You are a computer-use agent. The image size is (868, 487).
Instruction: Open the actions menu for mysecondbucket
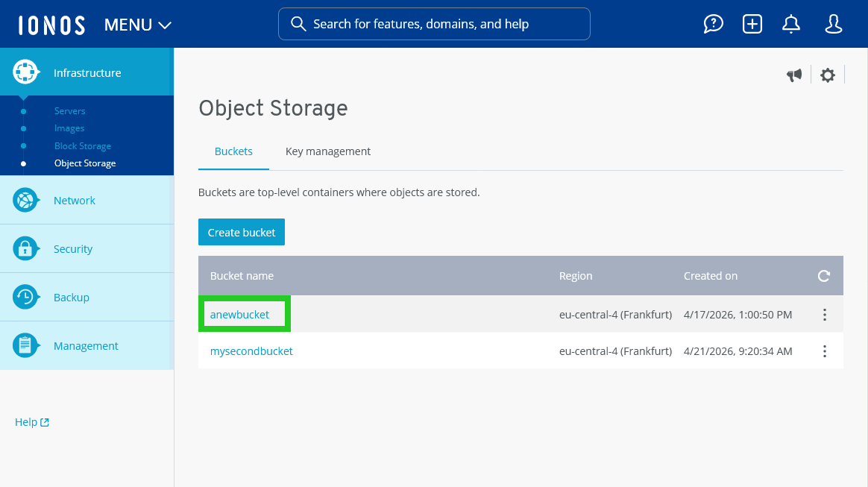(825, 351)
